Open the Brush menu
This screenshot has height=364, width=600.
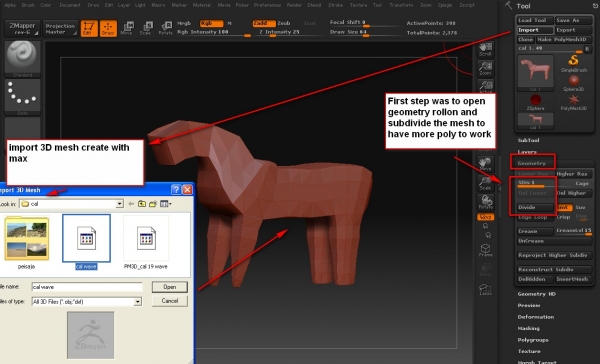28,5
